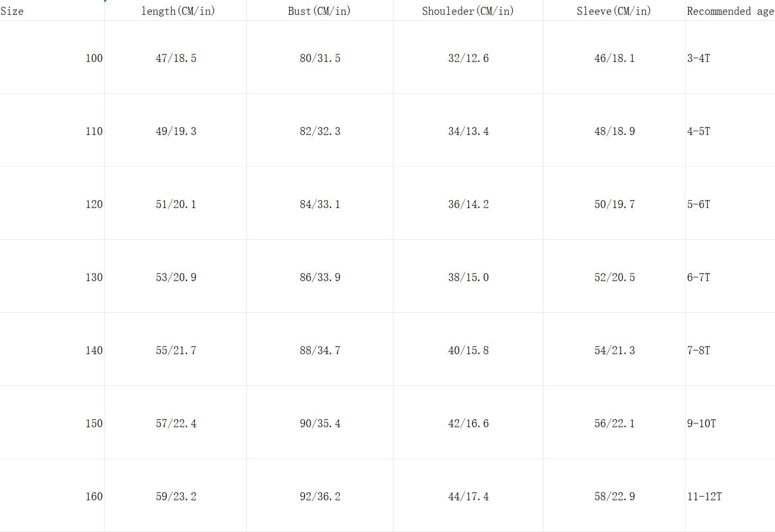
Task: Click the 46/18.1 sleeve cell
Action: point(614,58)
